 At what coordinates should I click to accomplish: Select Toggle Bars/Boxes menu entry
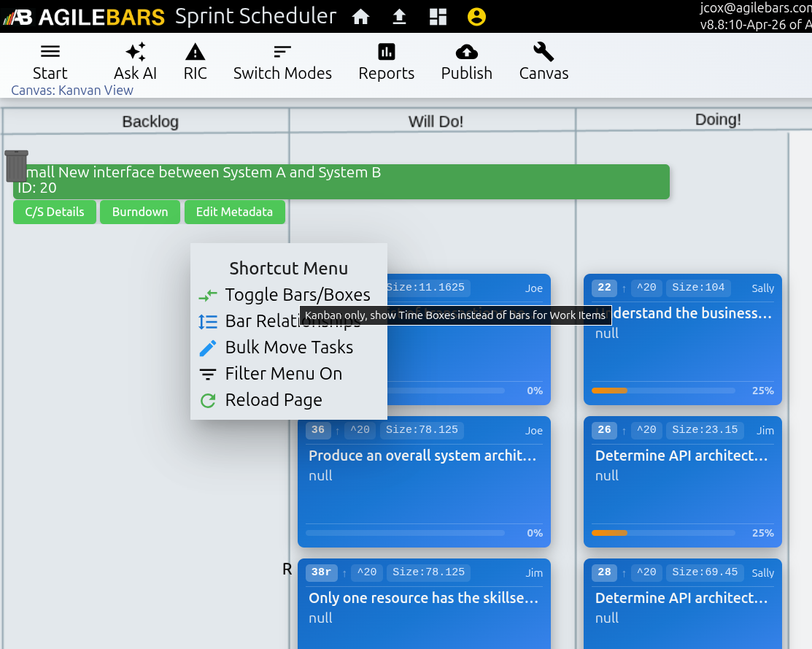288,295
